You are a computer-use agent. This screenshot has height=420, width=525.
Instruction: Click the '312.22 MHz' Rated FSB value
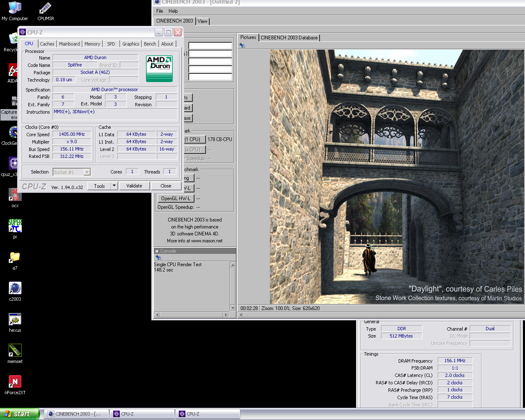72,156
